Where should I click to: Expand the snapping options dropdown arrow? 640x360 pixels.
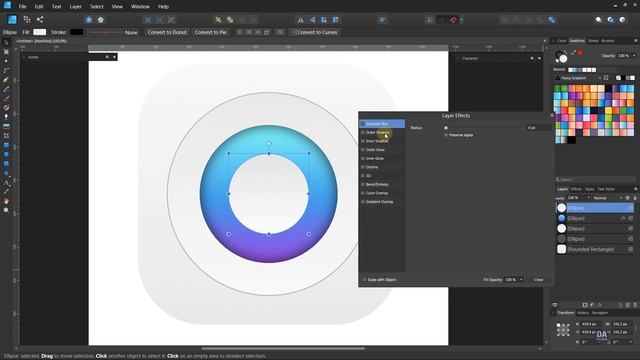coord(462,20)
